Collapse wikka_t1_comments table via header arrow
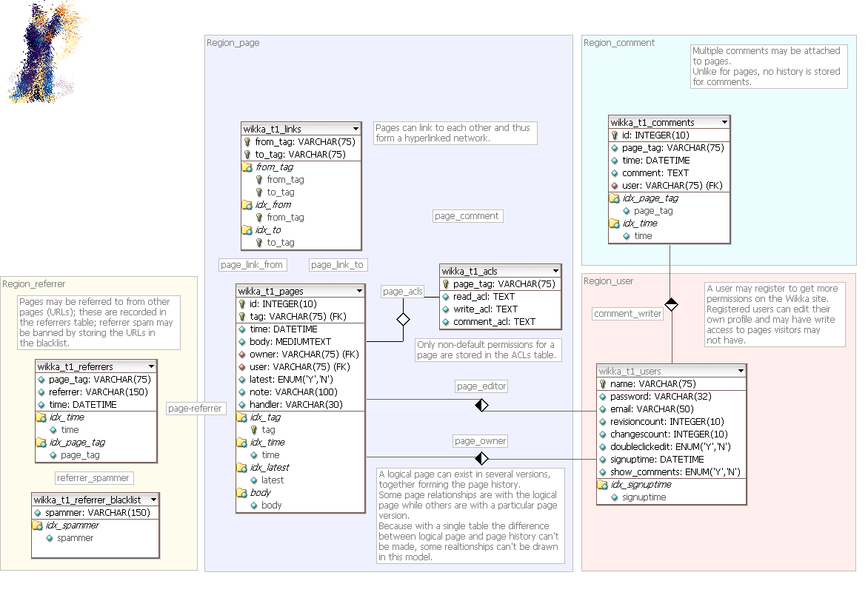Image resolution: width=868 pixels, height=601 pixels. [724, 122]
